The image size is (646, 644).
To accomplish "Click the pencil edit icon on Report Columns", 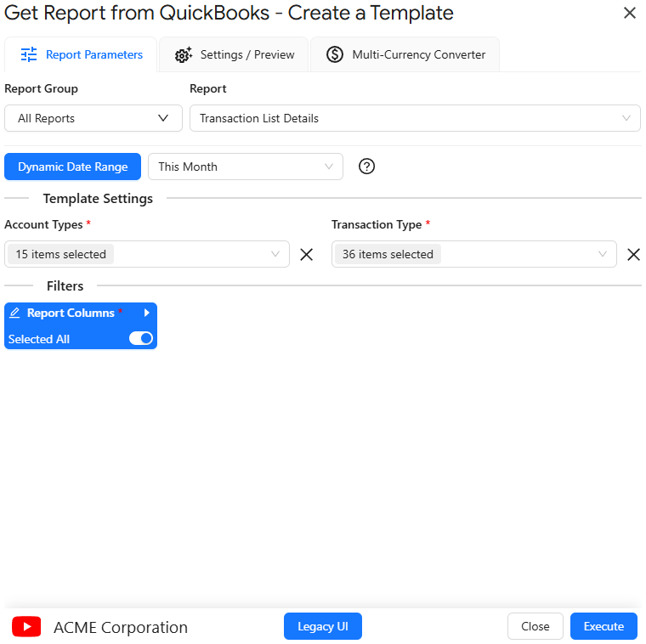I will pyautogui.click(x=14, y=313).
